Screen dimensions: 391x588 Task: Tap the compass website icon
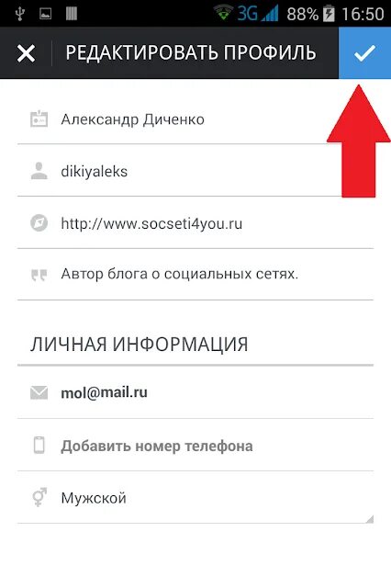(39, 223)
